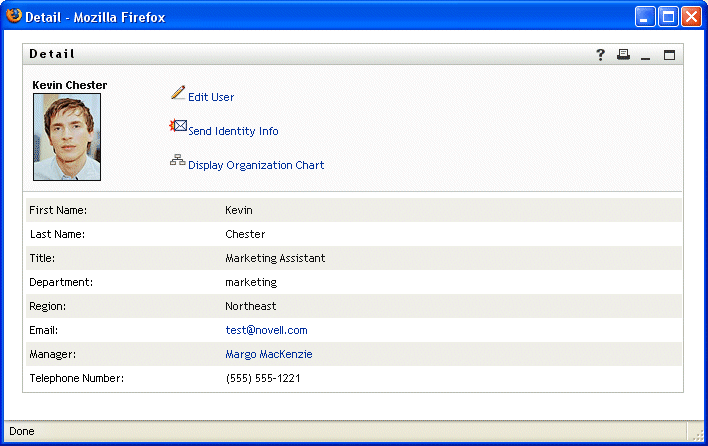
Task: Open the Edit User link
Action: click(211, 97)
